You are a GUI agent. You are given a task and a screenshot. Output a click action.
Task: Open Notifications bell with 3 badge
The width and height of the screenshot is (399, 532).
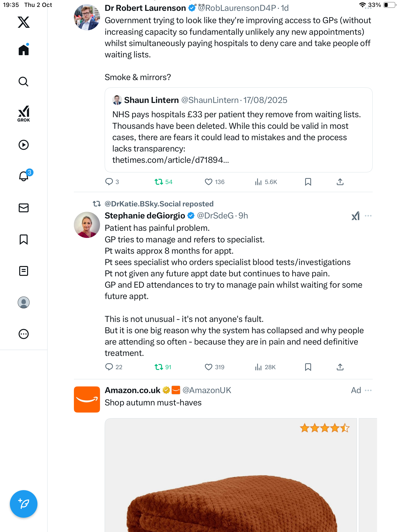click(x=24, y=176)
